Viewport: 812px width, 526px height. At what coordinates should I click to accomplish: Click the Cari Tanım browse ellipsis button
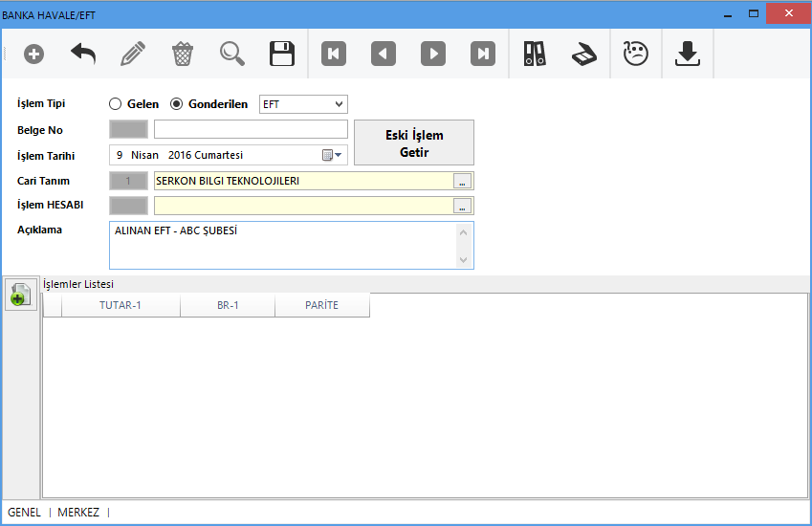462,181
